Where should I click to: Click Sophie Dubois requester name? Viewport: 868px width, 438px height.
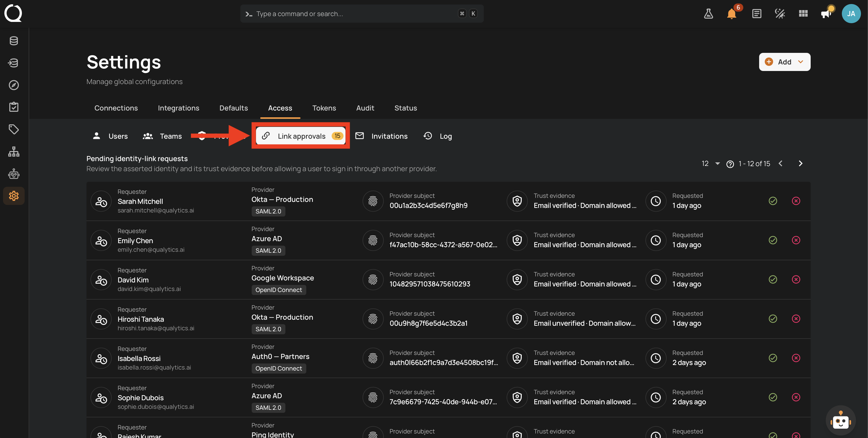(141, 398)
